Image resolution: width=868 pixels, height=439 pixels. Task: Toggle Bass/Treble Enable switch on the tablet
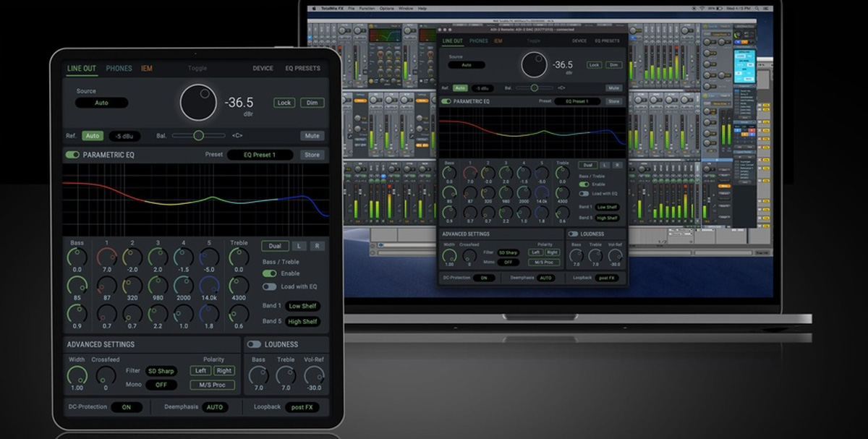[269, 273]
